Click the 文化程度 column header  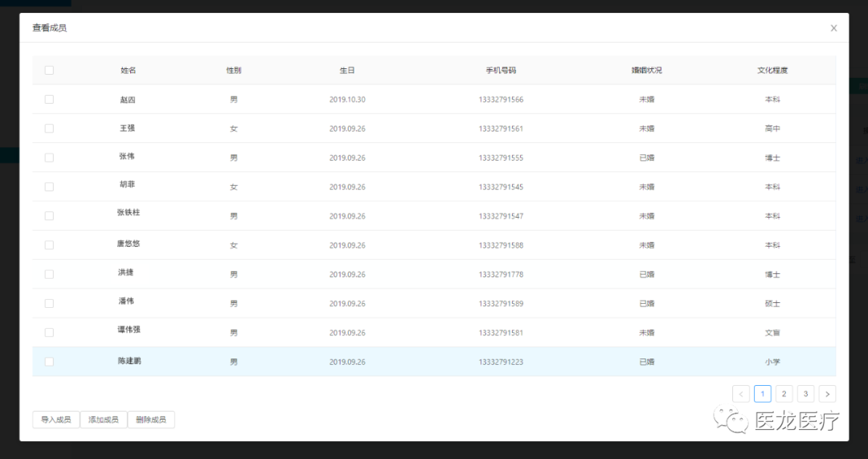click(772, 70)
